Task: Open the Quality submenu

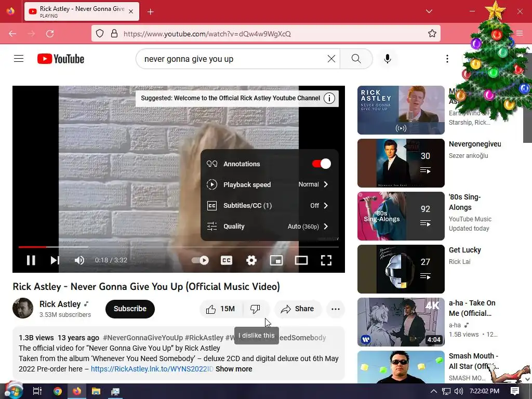Action: tap(270, 227)
